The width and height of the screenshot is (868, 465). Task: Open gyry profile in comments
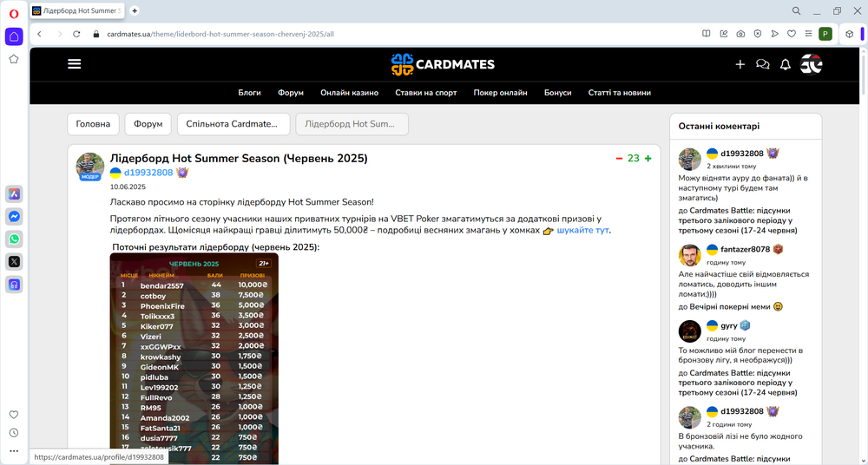pos(729,325)
